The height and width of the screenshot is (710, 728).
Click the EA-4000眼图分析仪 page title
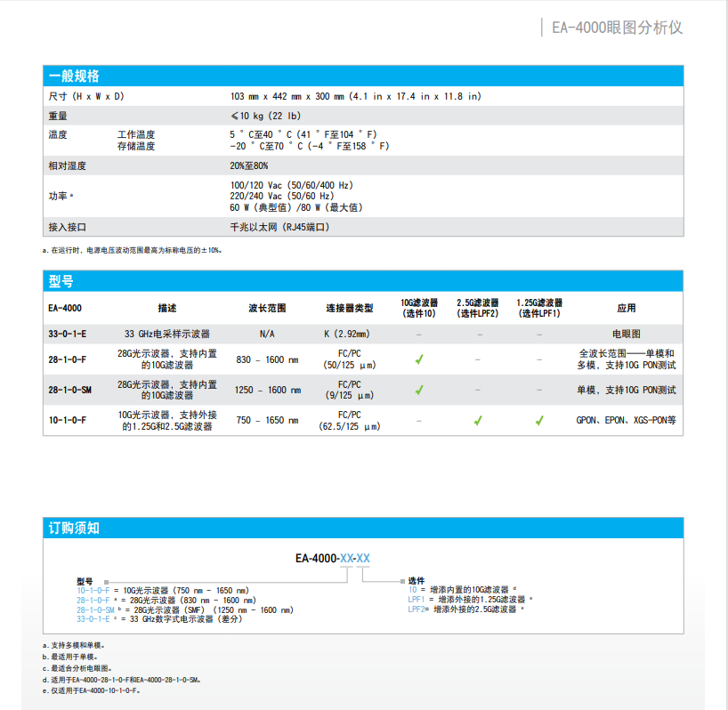[x=617, y=28]
